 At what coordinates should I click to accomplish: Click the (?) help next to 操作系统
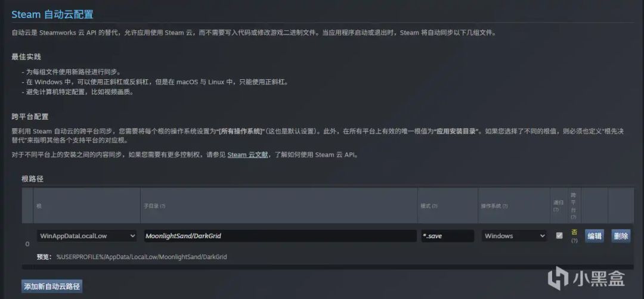point(505,206)
